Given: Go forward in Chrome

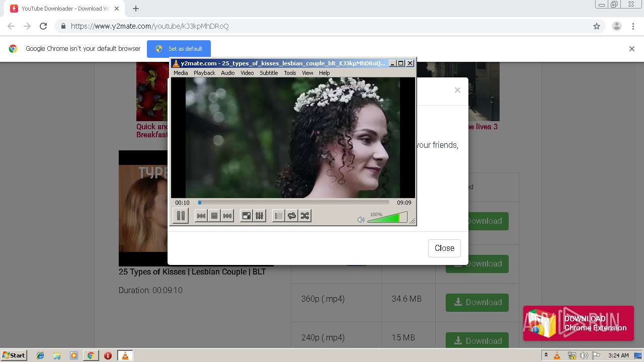Looking at the screenshot, I should tap(27, 26).
